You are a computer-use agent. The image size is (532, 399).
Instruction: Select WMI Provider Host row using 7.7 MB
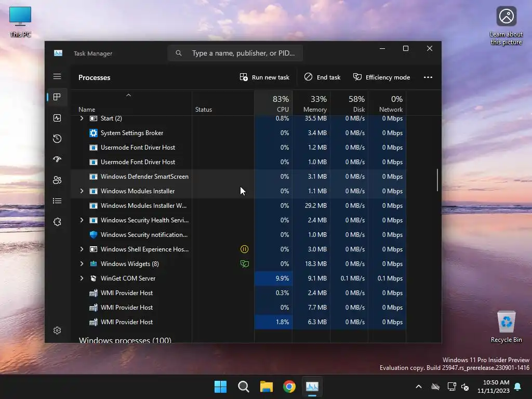(238, 308)
